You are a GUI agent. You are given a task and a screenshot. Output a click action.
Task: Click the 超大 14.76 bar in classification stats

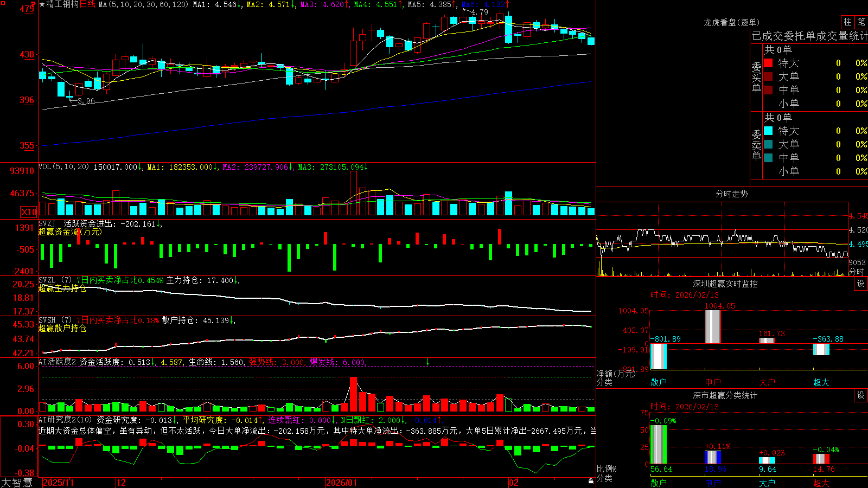[821, 459]
